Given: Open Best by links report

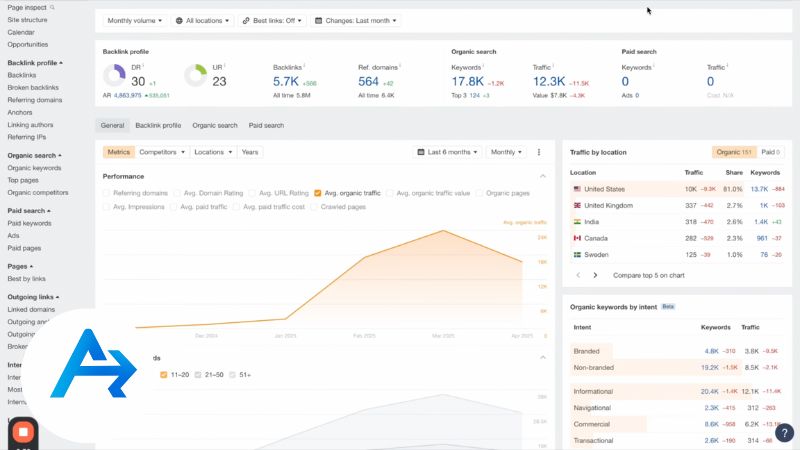Looking at the screenshot, I should pos(27,279).
